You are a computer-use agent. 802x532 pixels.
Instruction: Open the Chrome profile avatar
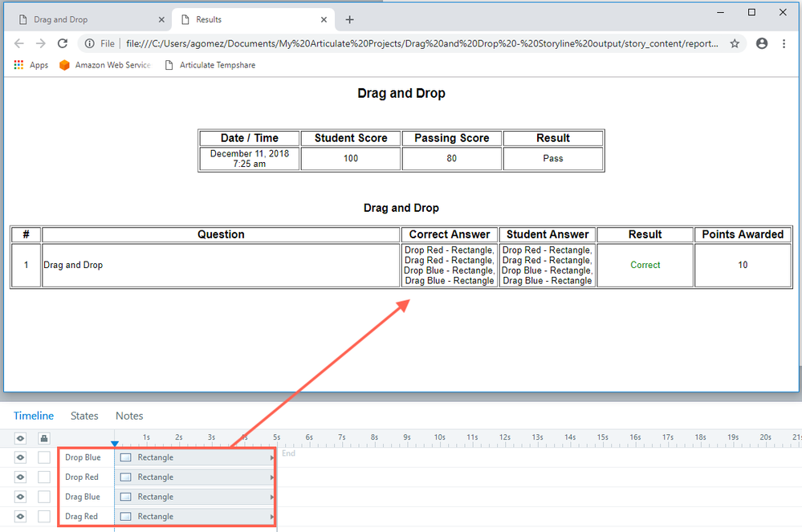[x=762, y=44]
